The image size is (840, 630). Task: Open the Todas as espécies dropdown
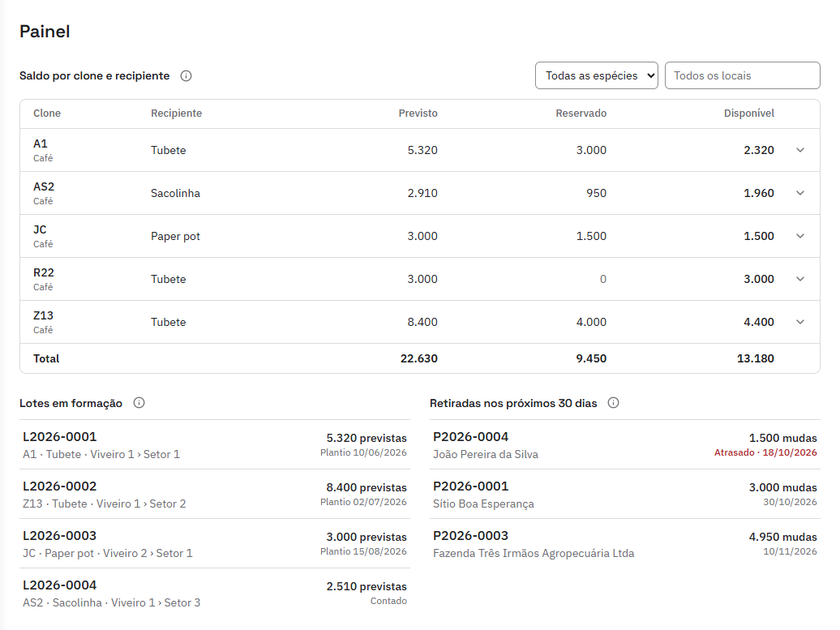click(596, 75)
